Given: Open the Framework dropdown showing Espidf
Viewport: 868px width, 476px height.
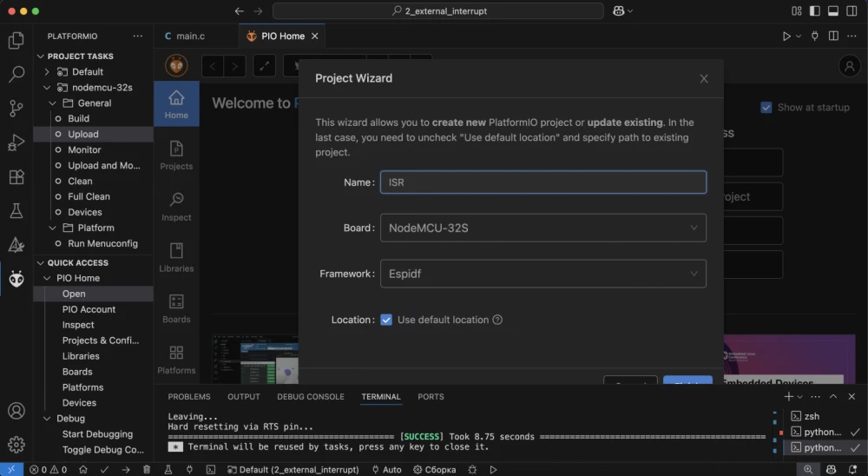Looking at the screenshot, I should coord(542,274).
